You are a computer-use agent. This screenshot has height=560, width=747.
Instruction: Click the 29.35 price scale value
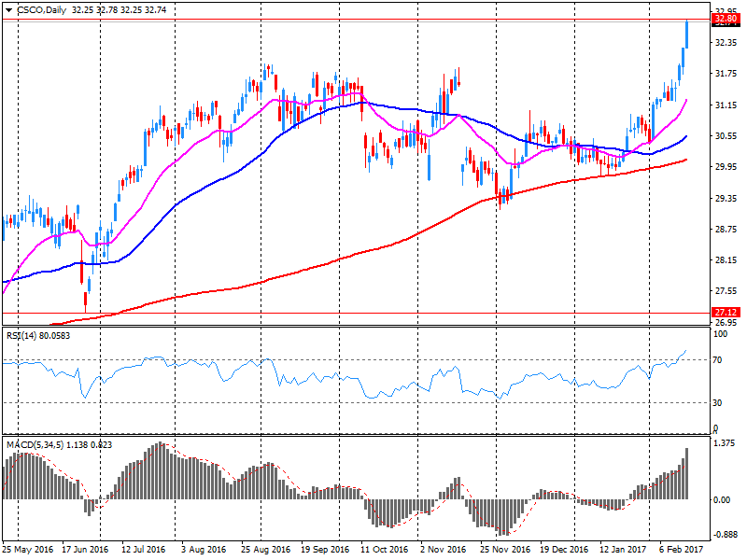[x=726, y=199]
